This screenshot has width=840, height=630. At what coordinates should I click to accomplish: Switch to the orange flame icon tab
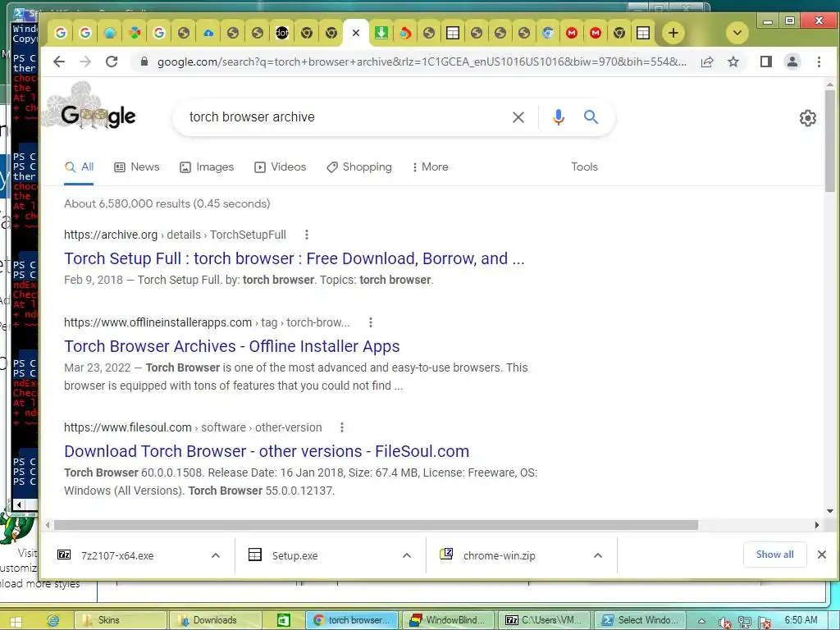point(405,33)
